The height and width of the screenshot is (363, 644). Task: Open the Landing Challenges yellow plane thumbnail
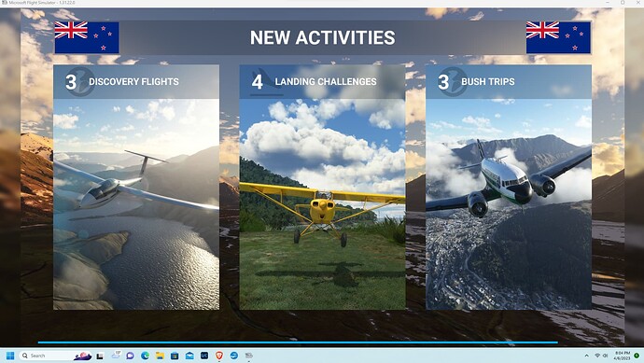[322, 204]
